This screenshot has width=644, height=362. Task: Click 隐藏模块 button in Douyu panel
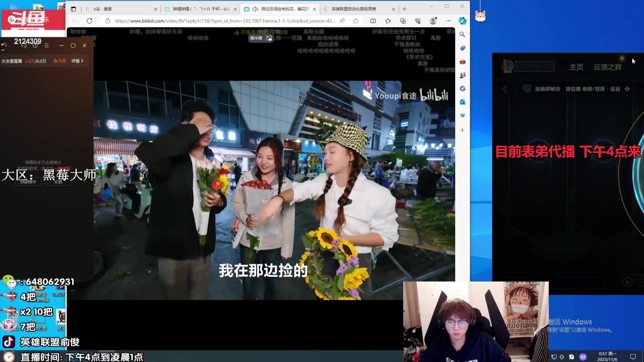tap(28, 182)
